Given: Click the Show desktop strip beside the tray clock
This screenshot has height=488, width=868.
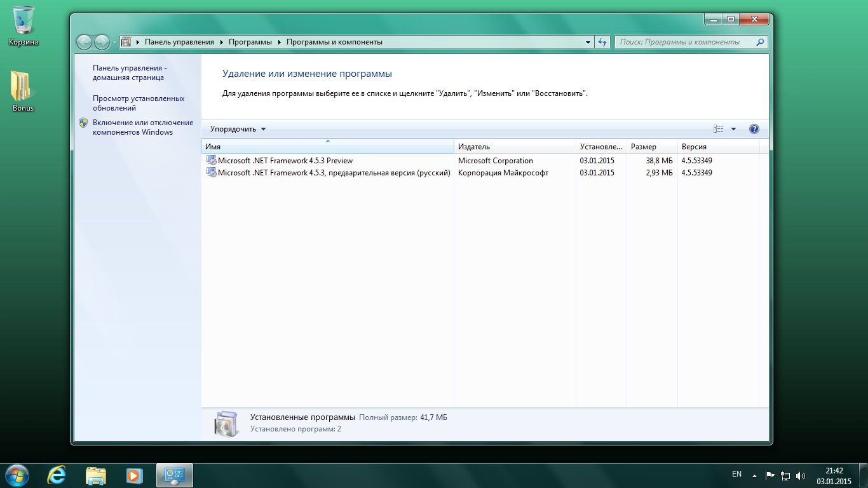Looking at the screenshot, I should click(x=863, y=475).
